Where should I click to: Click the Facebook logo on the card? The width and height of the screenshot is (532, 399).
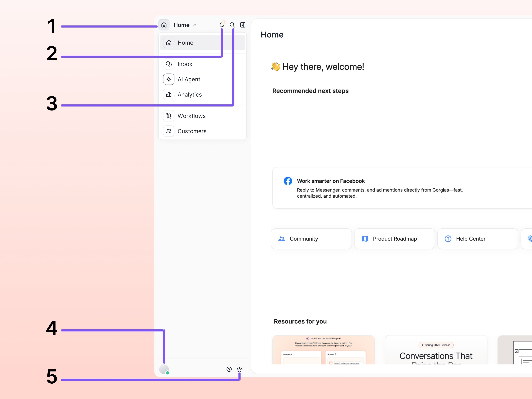tap(288, 181)
